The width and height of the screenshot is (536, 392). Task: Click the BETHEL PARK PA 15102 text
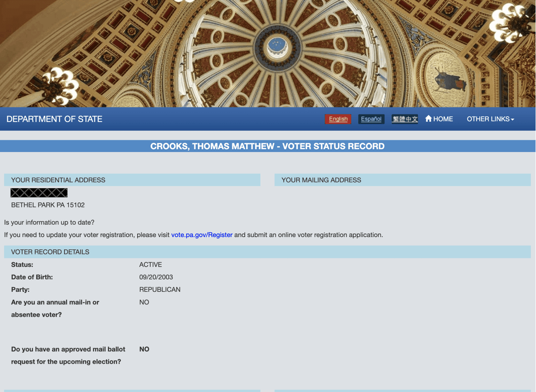pos(48,205)
